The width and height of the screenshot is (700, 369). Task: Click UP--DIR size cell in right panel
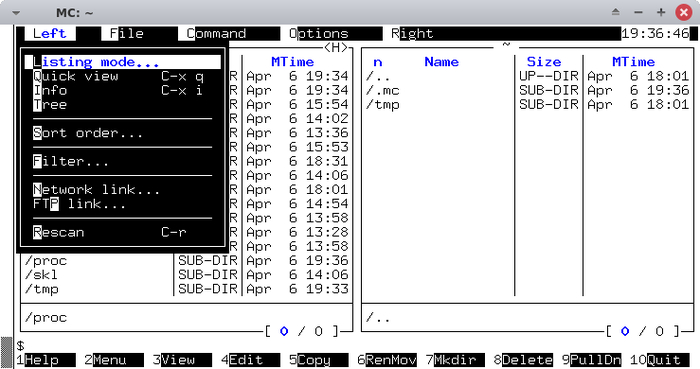click(x=549, y=76)
